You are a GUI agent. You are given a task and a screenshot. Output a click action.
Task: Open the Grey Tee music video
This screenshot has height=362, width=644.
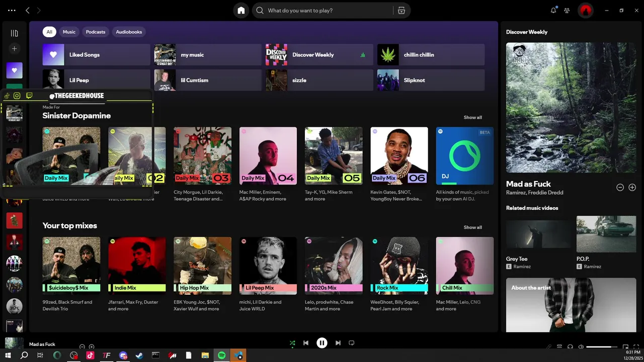pos(539,242)
